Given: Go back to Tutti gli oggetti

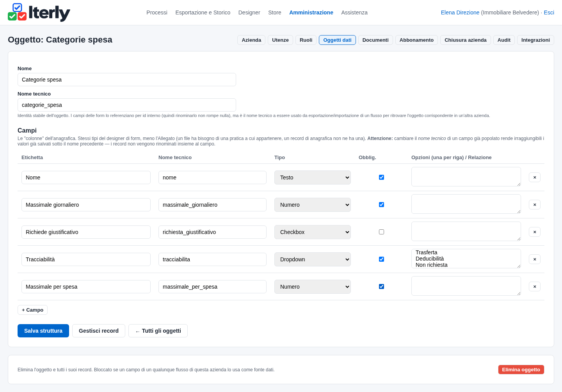Looking at the screenshot, I should [x=158, y=331].
